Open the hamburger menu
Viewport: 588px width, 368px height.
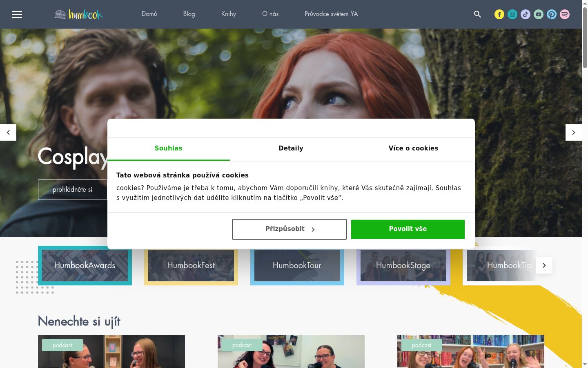pos(17,14)
